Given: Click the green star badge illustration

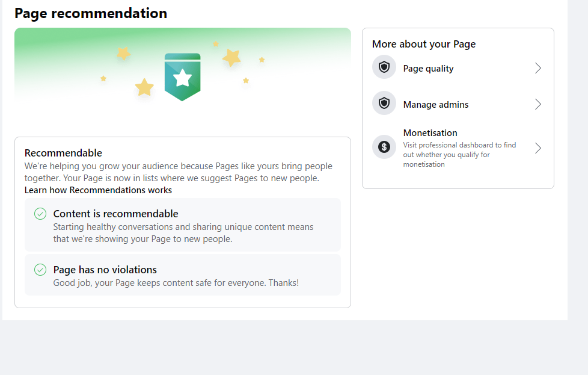Looking at the screenshot, I should click(182, 77).
